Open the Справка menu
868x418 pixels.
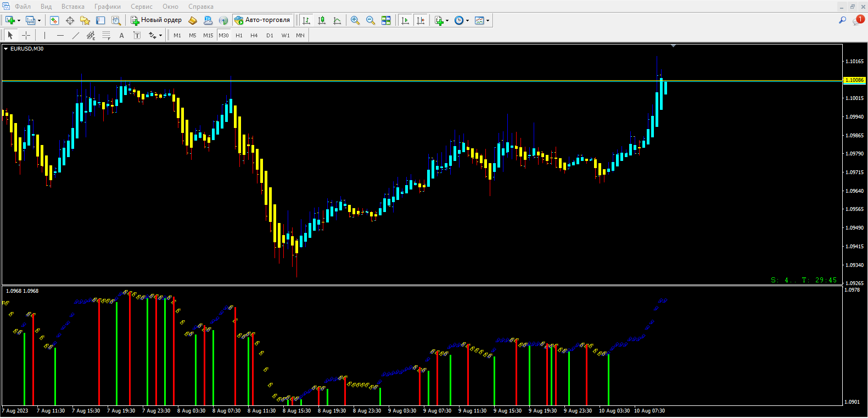point(201,7)
